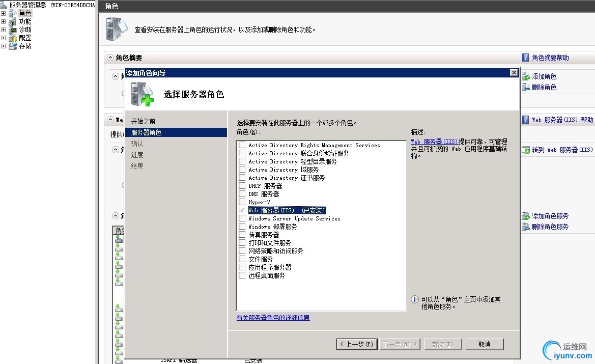Click the 删除角色 link
The image size is (595, 364).
click(544, 87)
